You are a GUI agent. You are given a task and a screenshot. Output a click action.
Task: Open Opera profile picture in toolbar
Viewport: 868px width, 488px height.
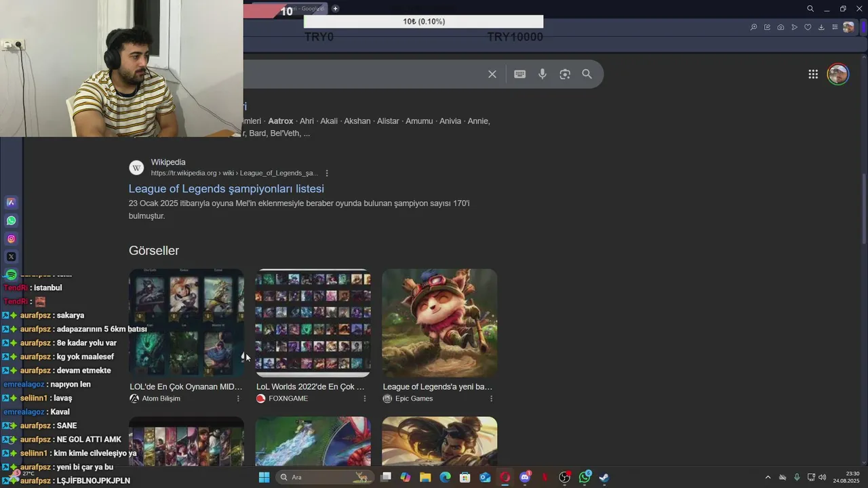point(848,27)
